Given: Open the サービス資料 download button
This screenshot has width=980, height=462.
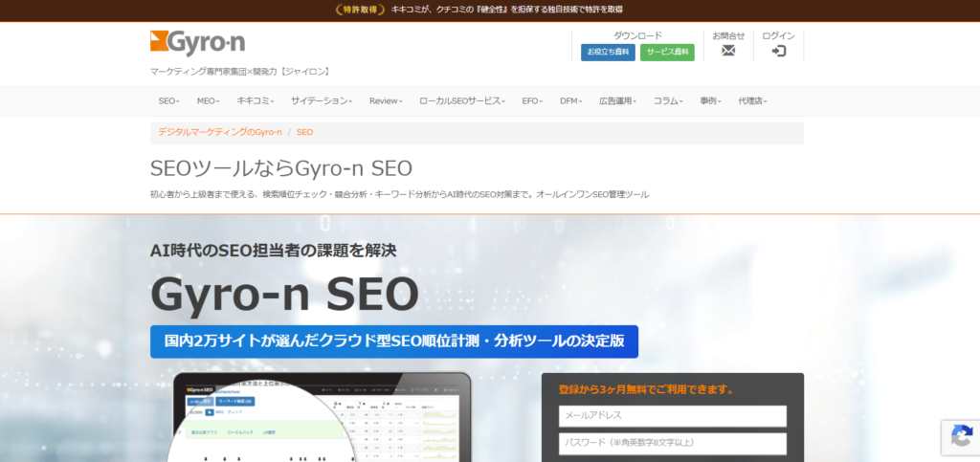Looking at the screenshot, I should click(x=667, y=53).
